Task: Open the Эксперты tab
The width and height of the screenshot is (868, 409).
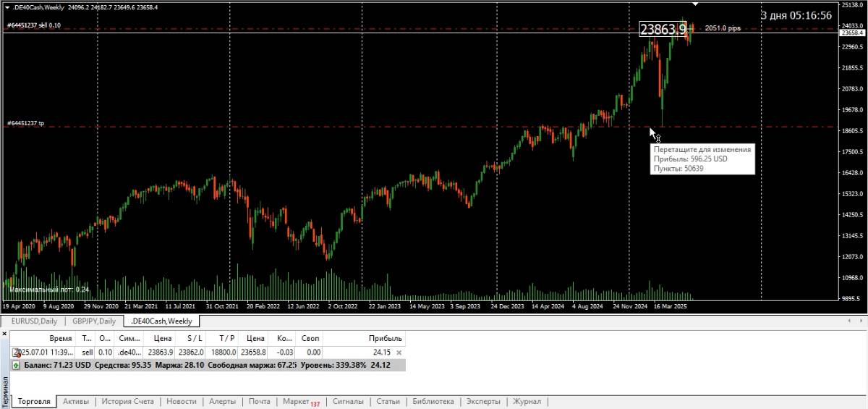Action: pyautogui.click(x=482, y=401)
